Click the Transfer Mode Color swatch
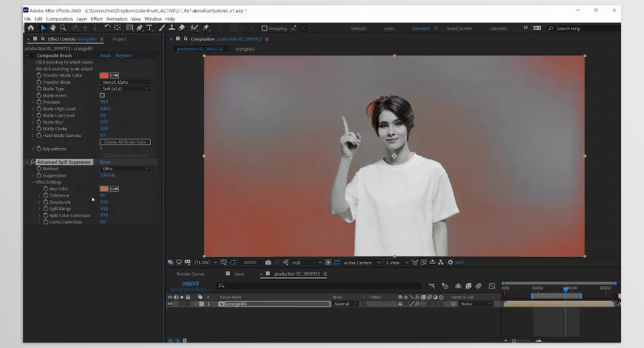The width and height of the screenshot is (644, 348). 104,76
